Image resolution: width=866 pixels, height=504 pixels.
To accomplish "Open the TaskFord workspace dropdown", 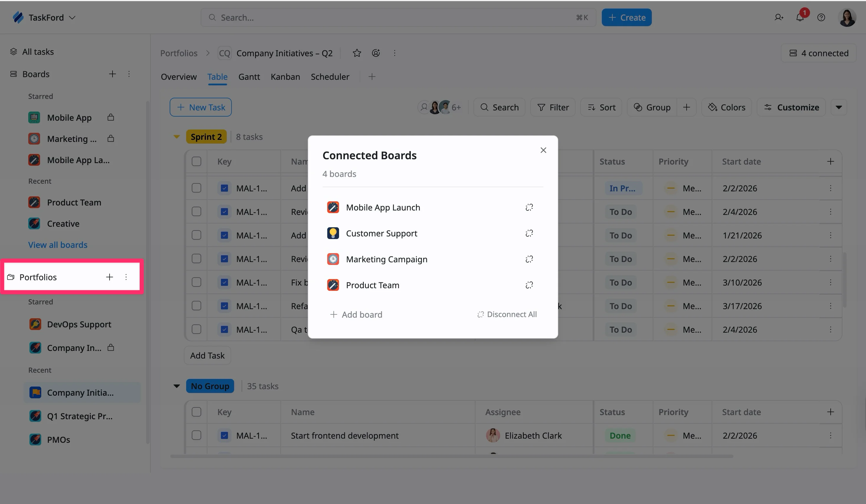I will click(72, 18).
